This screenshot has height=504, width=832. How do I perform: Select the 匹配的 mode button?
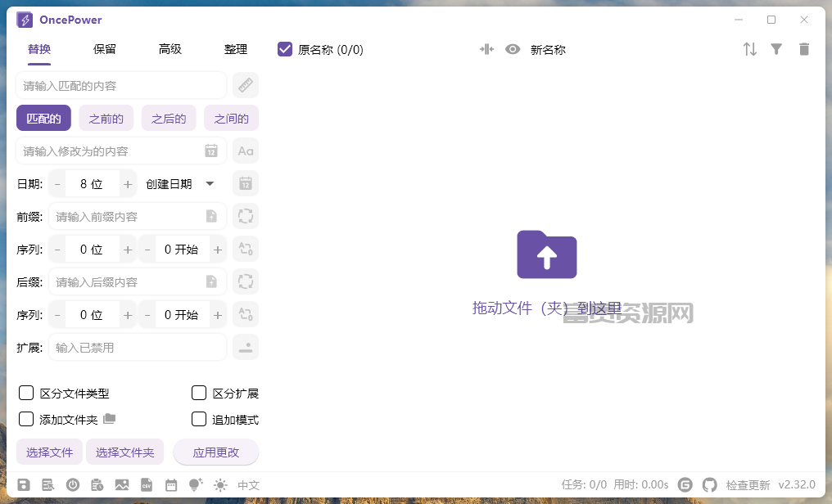tap(43, 118)
